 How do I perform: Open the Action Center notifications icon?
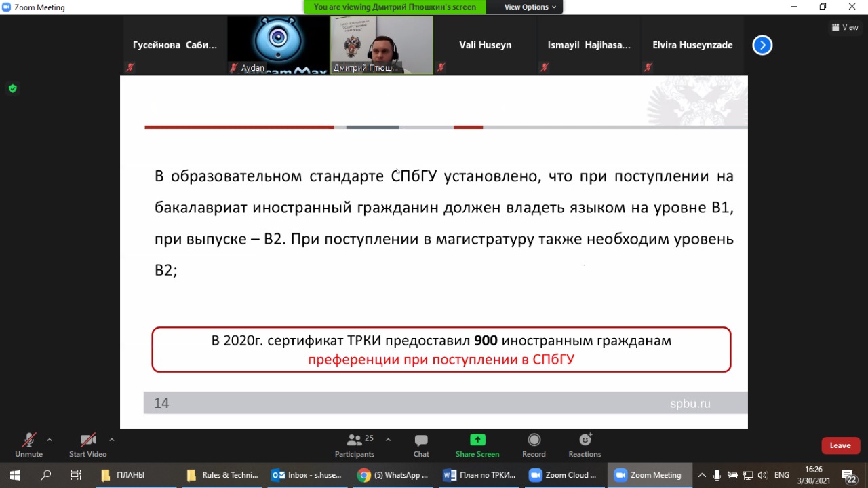point(849,476)
